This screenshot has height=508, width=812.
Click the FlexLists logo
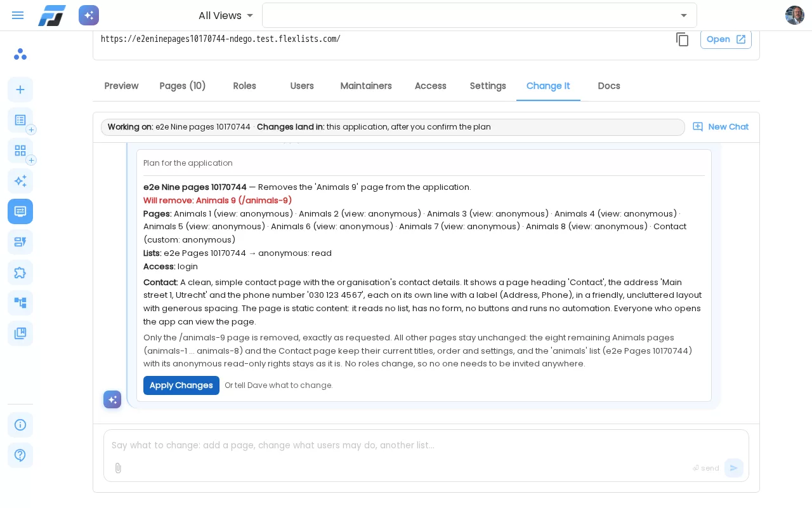pyautogui.click(x=52, y=15)
